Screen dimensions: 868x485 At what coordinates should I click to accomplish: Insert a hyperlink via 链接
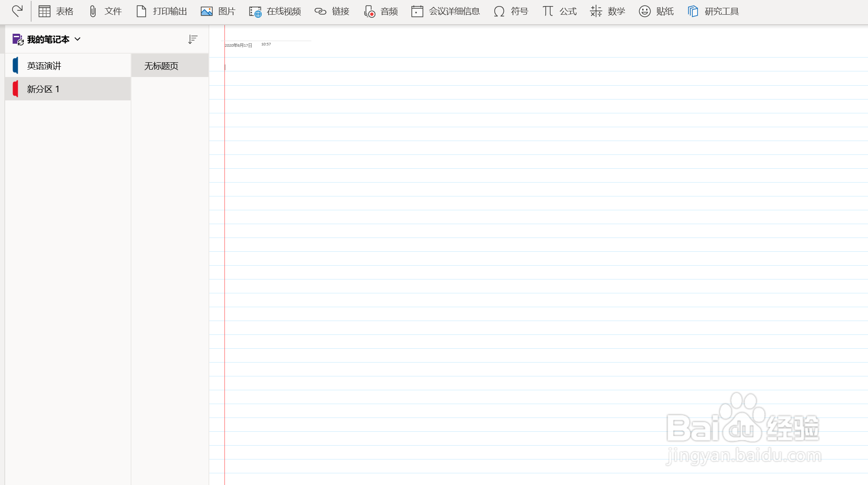click(332, 11)
